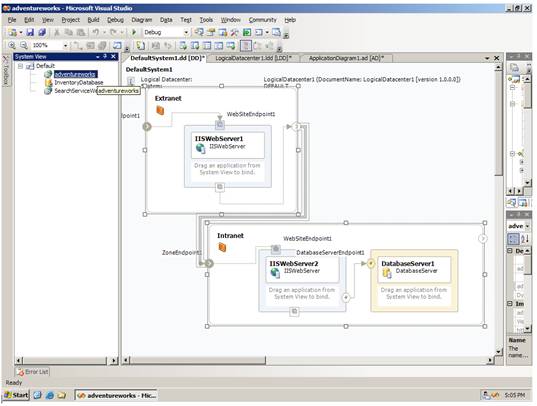This screenshot has height=406, width=537.
Task: Start debugging with the green play icon
Action: click(x=134, y=33)
